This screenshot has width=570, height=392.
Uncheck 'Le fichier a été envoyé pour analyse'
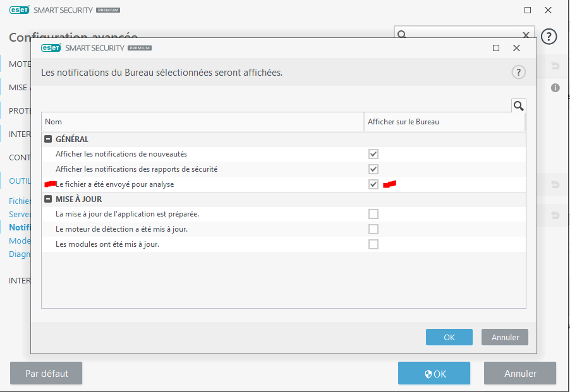[373, 184]
